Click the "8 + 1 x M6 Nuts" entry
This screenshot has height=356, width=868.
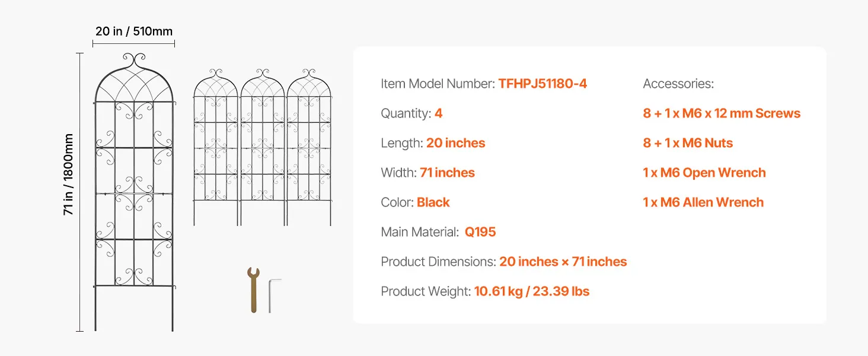click(x=688, y=143)
